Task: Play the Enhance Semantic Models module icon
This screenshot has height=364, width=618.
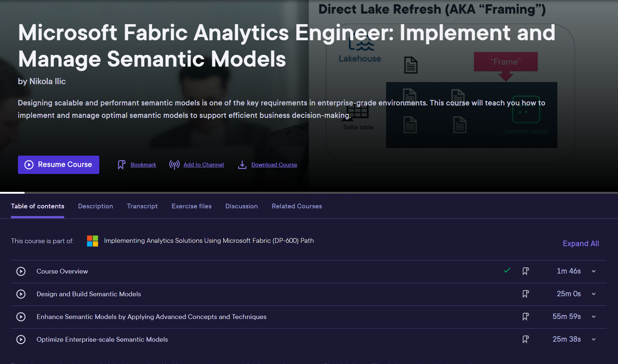Action: (x=21, y=317)
